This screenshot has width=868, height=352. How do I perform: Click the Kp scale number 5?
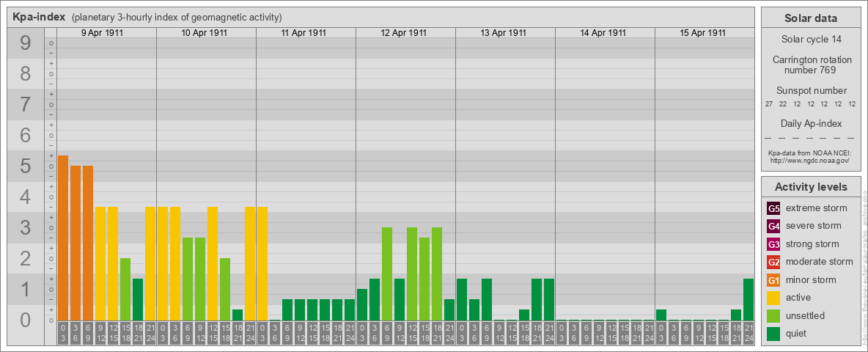(x=26, y=166)
